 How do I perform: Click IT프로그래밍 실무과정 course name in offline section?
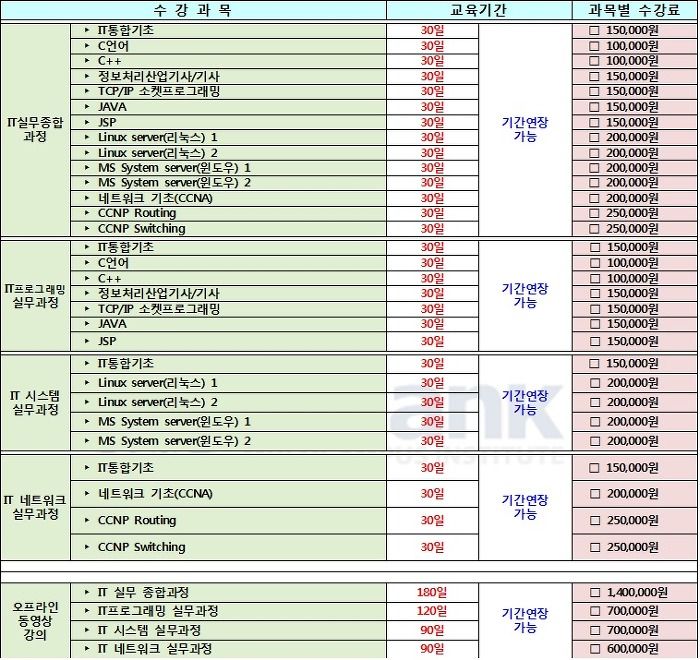[158, 611]
